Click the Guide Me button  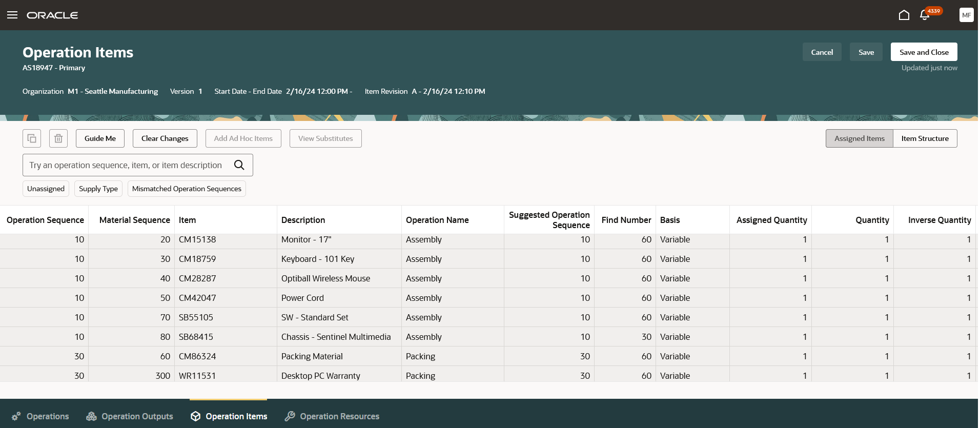(x=100, y=138)
